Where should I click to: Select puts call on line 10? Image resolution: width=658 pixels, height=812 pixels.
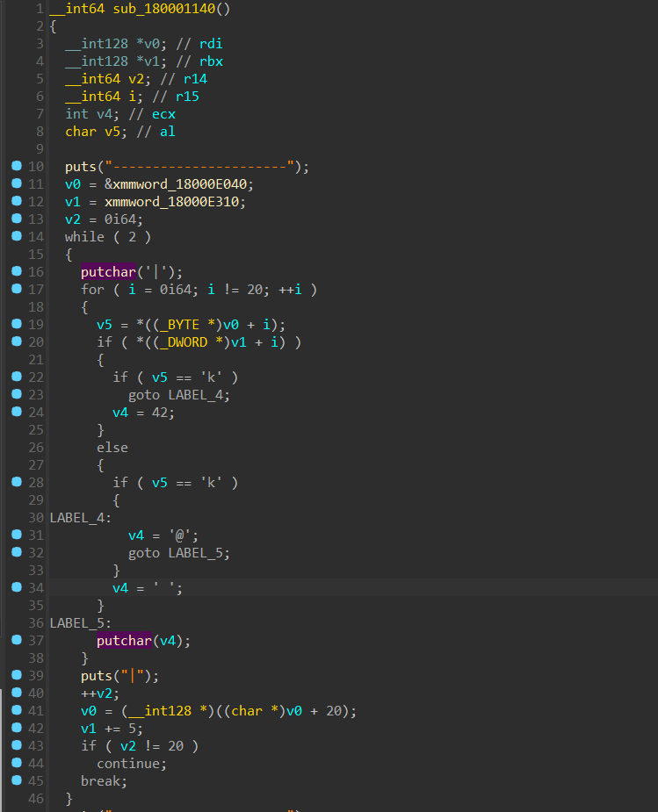[80, 167]
